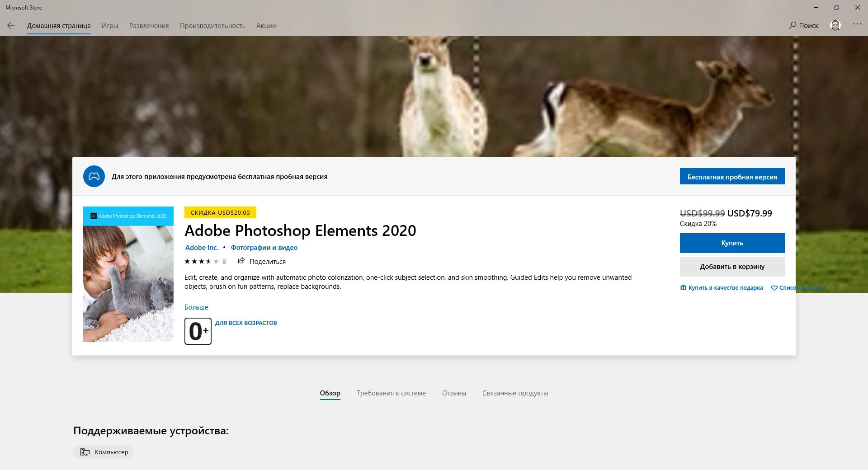This screenshot has height=470, width=868.
Task: Click the Photoshop Elements 2020 box art thumbnail
Action: pyautogui.click(x=128, y=274)
